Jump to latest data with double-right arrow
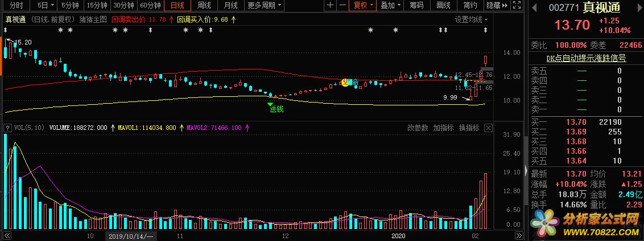 click(519, 236)
